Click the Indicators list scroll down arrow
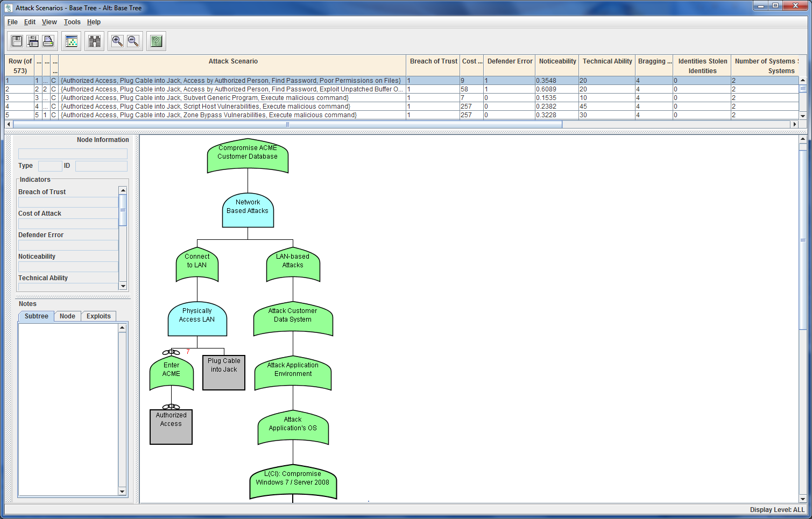This screenshot has height=519, width=812. 123,286
